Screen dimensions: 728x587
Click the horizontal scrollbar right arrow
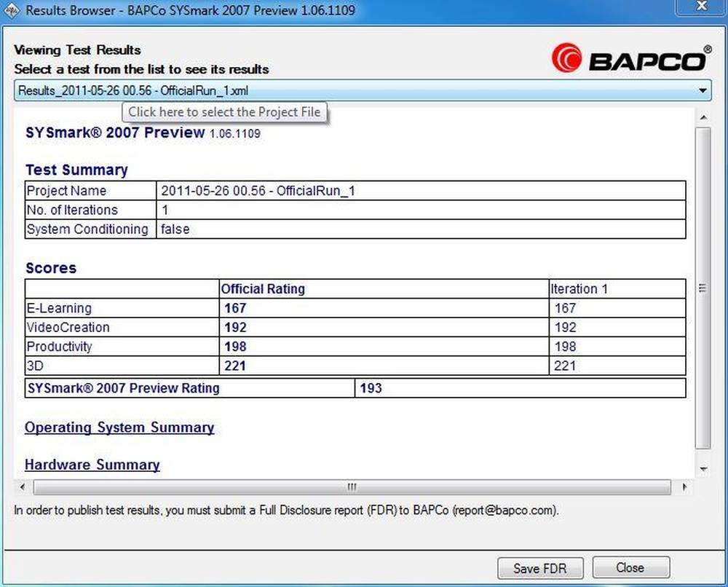tap(684, 487)
